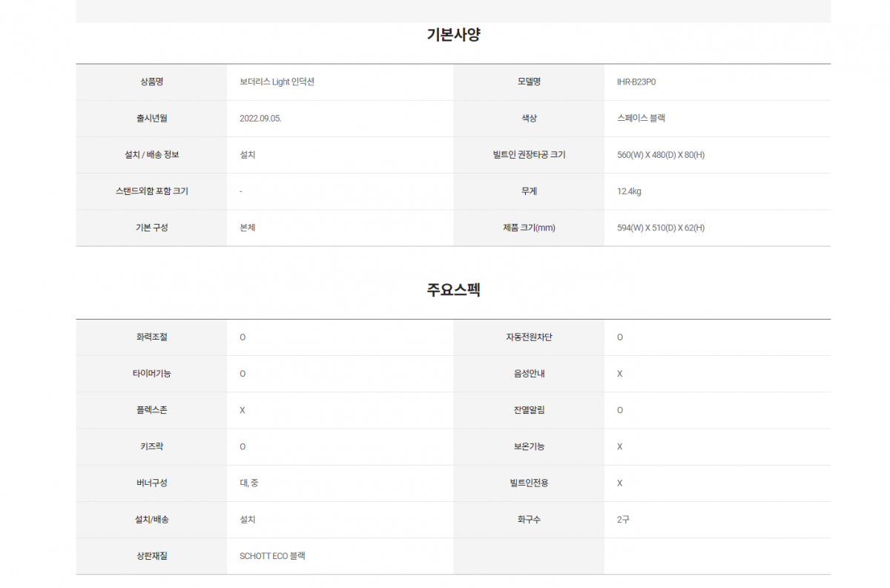The width and height of the screenshot is (890, 588).
Task: Click the color value '스페이스 블랙'
Action: 641,118
